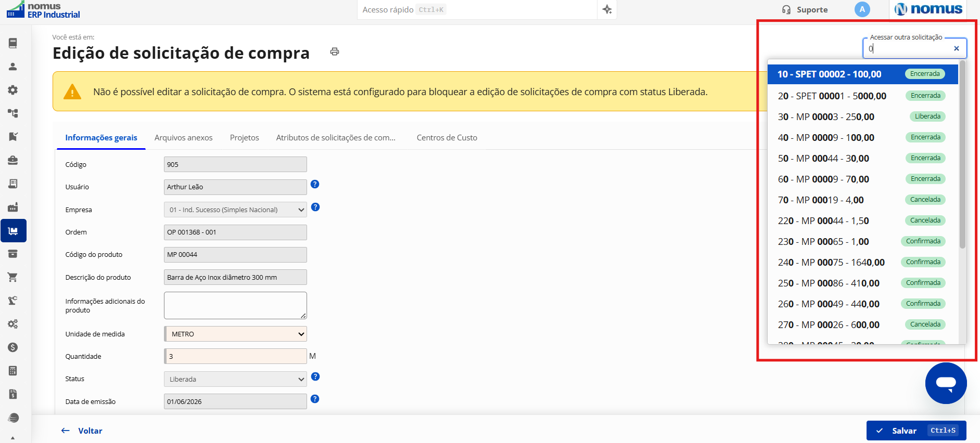This screenshot has height=443, width=980.
Task: Open the user avatar A
Action: 862,9
